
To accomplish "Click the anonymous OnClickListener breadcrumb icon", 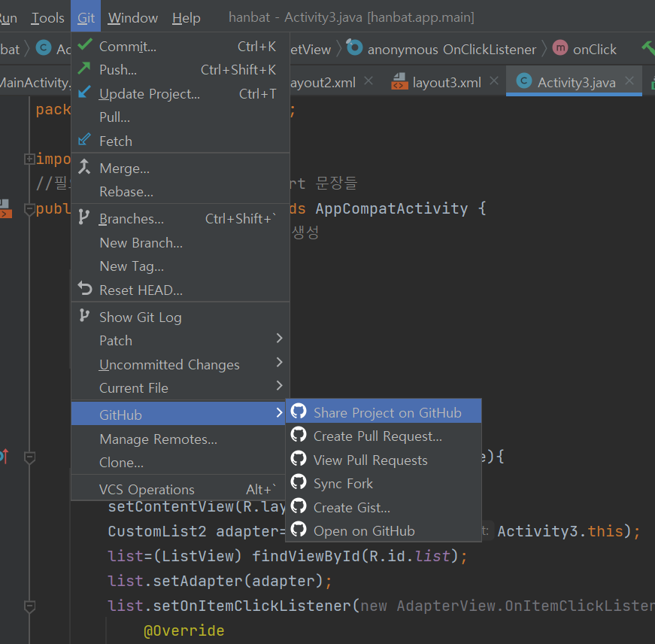I will 355,47.
